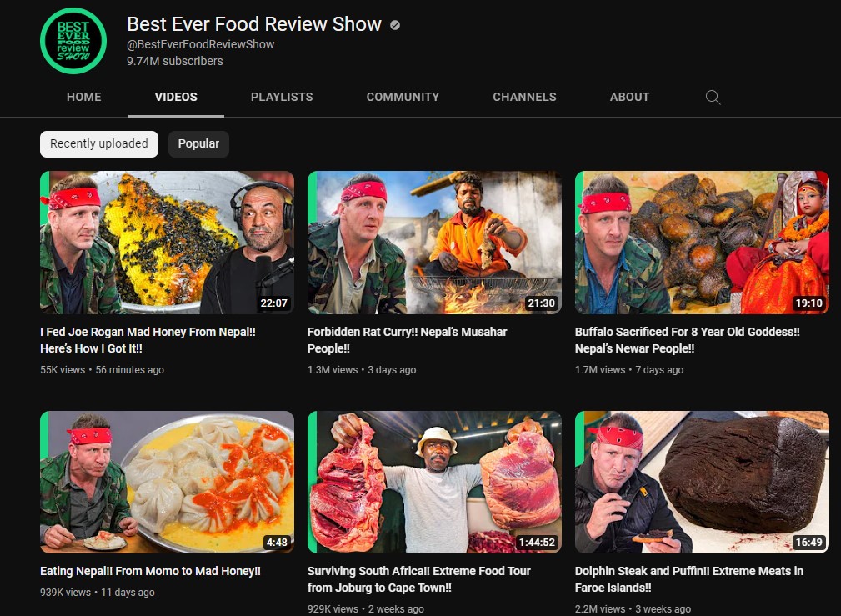The height and width of the screenshot is (616, 841).
Task: Open the Joe Rogan Mad Honey thumbnail
Action: click(x=168, y=243)
